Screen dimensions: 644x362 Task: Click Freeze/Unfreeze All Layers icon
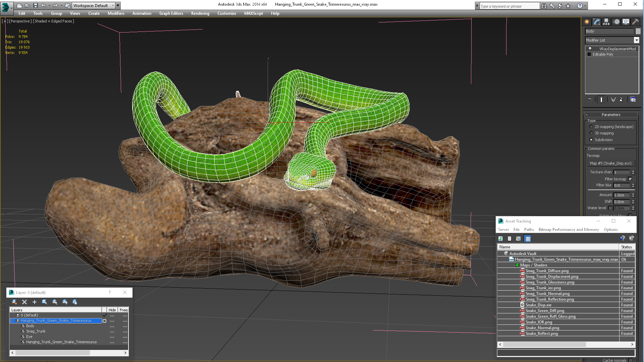point(75,302)
